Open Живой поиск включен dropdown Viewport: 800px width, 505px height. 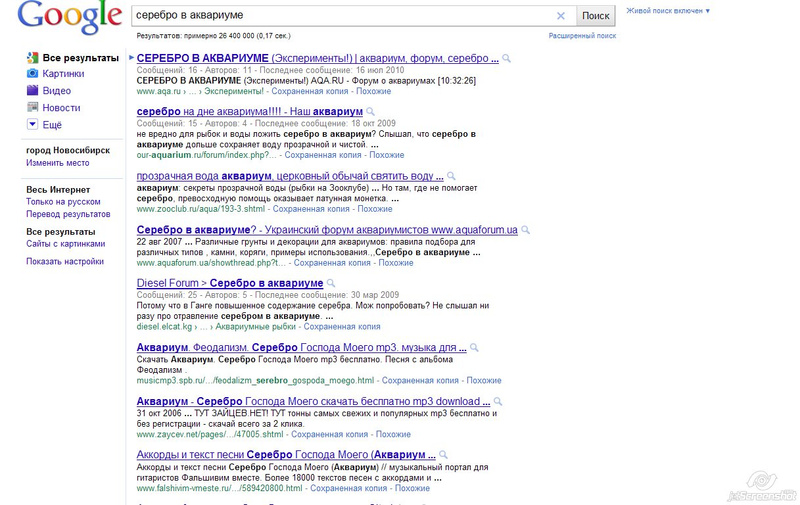coord(668,11)
